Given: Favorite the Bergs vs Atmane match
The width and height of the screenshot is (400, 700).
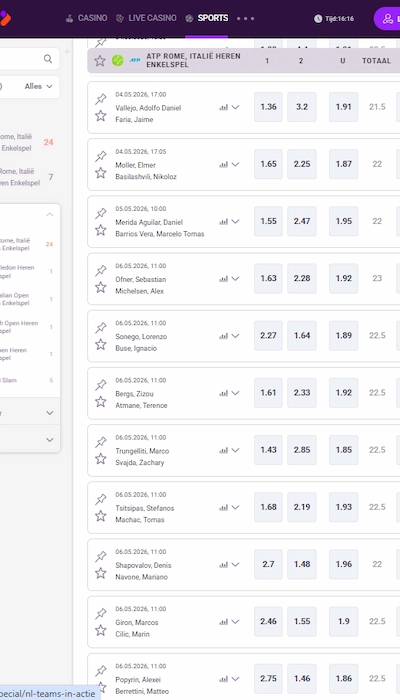Looking at the screenshot, I should [101, 401].
